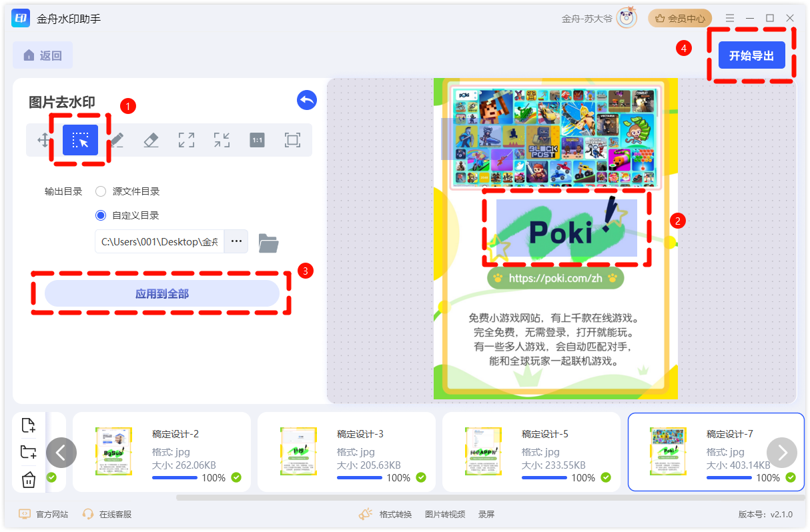The height and width of the screenshot is (532, 810).
Task: Choose the 自定义目录 radio option
Action: [x=101, y=215]
